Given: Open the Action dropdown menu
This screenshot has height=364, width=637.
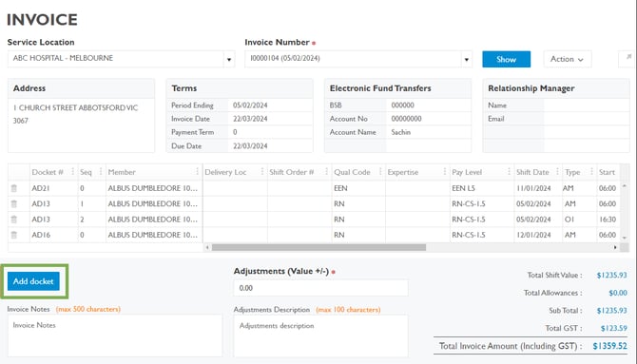Looking at the screenshot, I should (568, 59).
